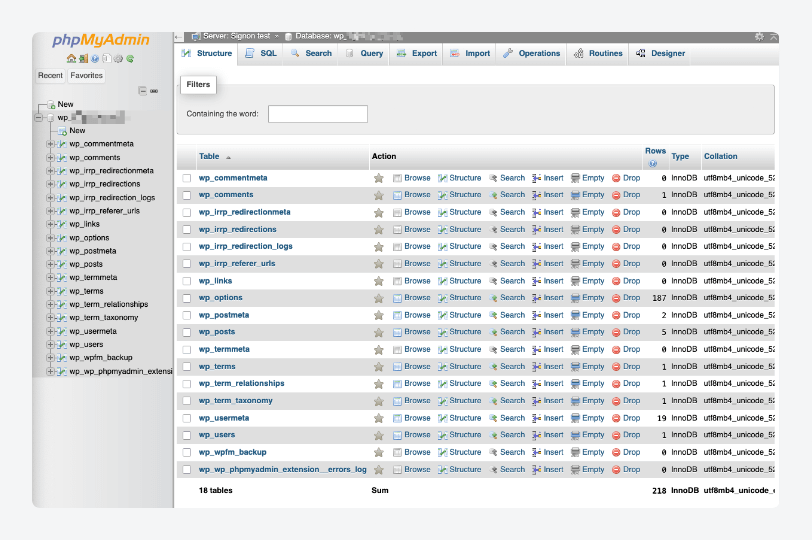Check the wp_users row checkbox
This screenshot has height=540, width=812.
187,435
